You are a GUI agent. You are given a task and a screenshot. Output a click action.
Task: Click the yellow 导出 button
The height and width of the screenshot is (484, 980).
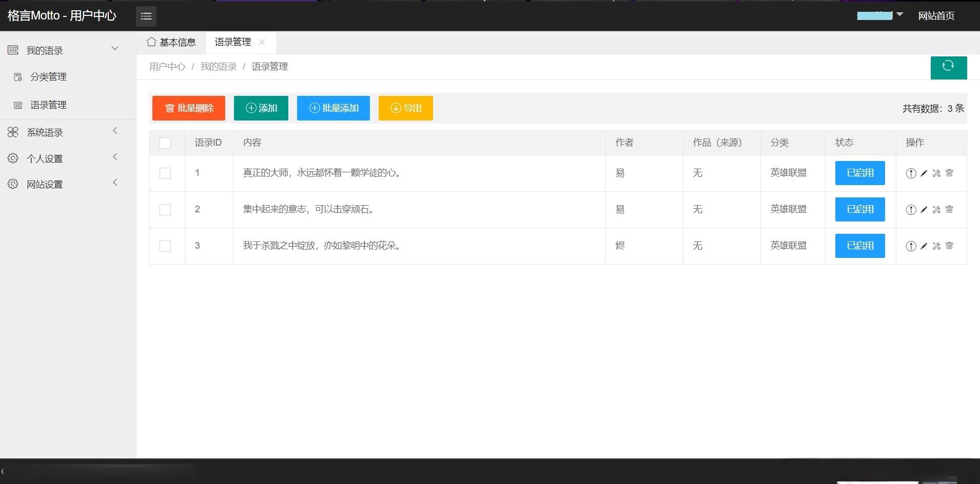(x=406, y=108)
